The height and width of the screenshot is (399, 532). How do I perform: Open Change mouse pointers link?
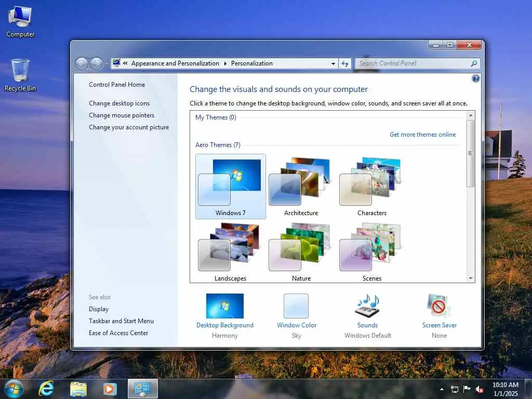[x=122, y=115]
